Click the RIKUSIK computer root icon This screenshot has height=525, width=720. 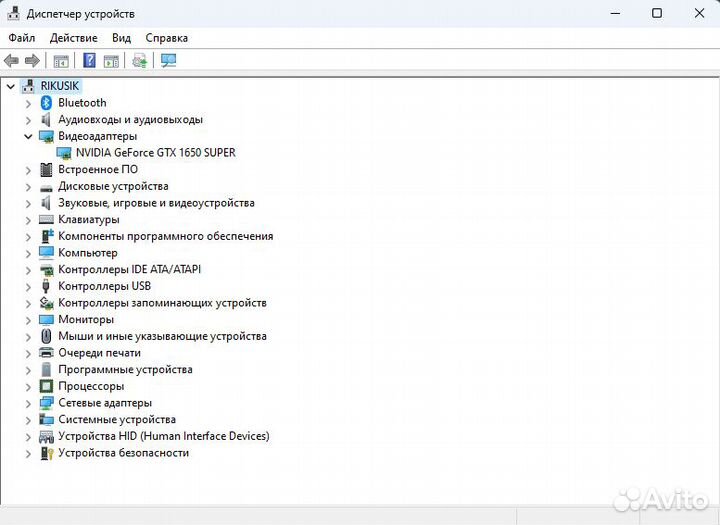[28, 86]
